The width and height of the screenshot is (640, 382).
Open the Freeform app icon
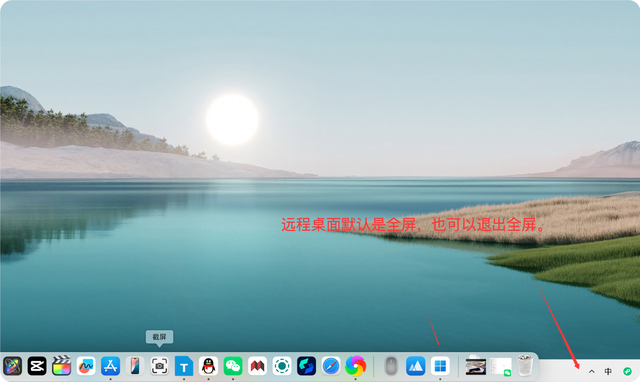click(86, 366)
